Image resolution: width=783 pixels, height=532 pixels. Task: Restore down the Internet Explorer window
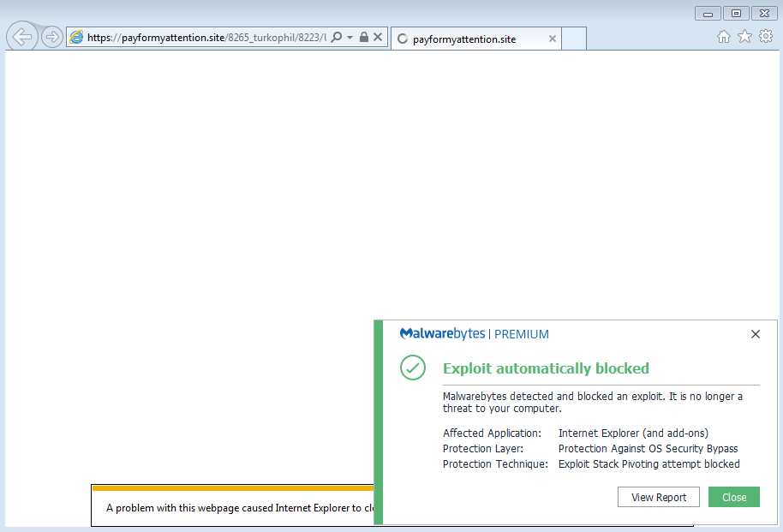tap(736, 14)
